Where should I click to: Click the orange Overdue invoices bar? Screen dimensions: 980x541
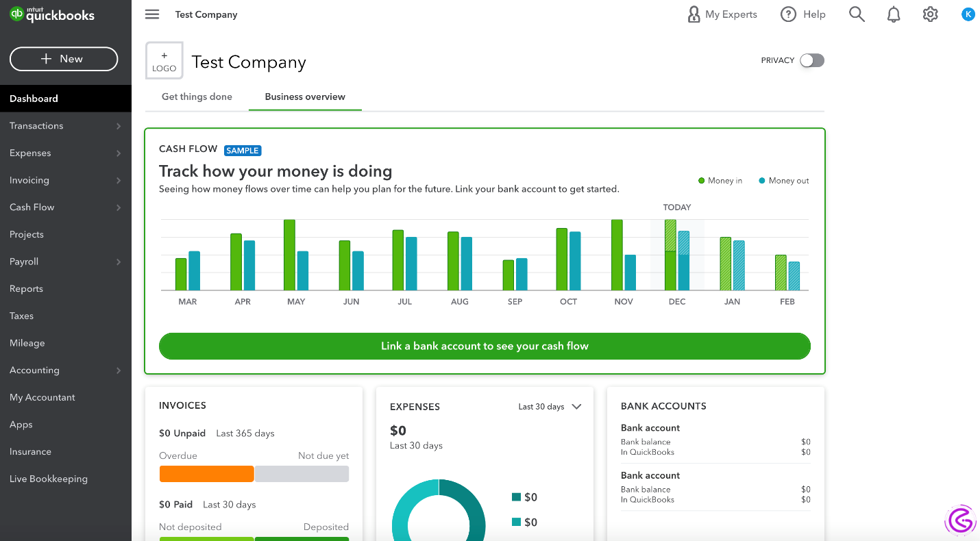click(206, 473)
